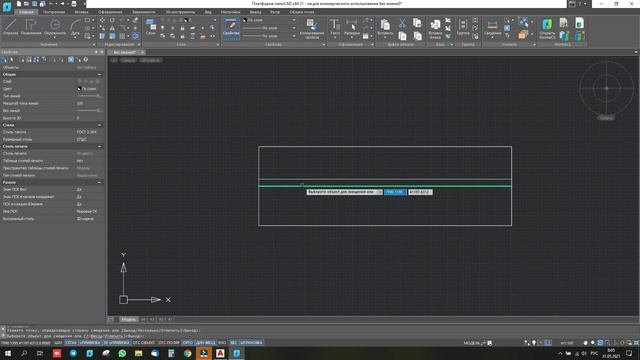Screen dimensions: 640x360
Task: Click the Соединение tool icon
Action: [493, 27]
